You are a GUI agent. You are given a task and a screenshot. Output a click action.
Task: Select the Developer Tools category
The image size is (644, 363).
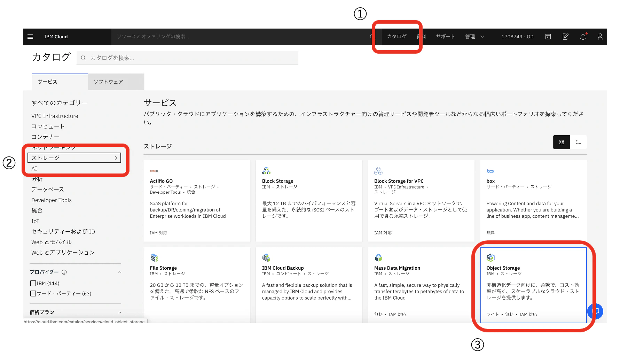point(52,200)
